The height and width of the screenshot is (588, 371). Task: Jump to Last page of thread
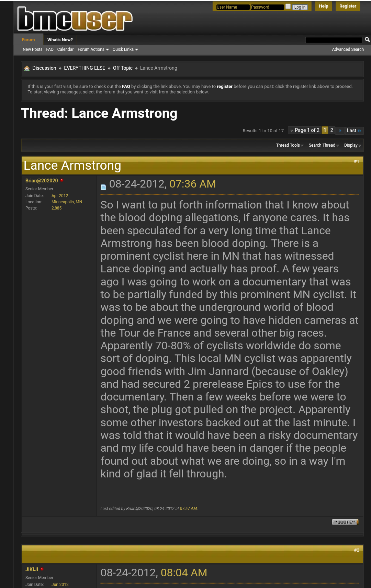[x=354, y=131]
